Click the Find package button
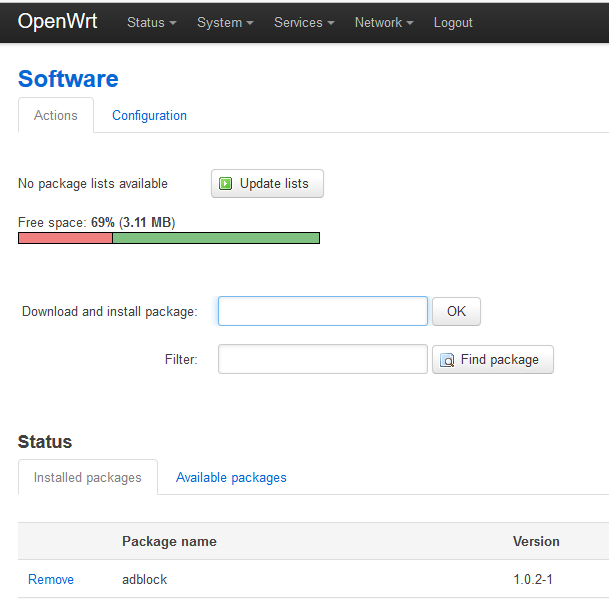 [x=493, y=359]
